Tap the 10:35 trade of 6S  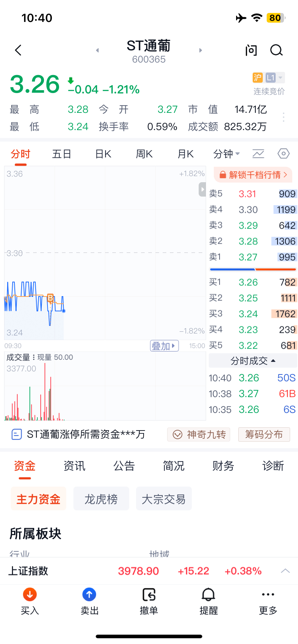coord(252,409)
